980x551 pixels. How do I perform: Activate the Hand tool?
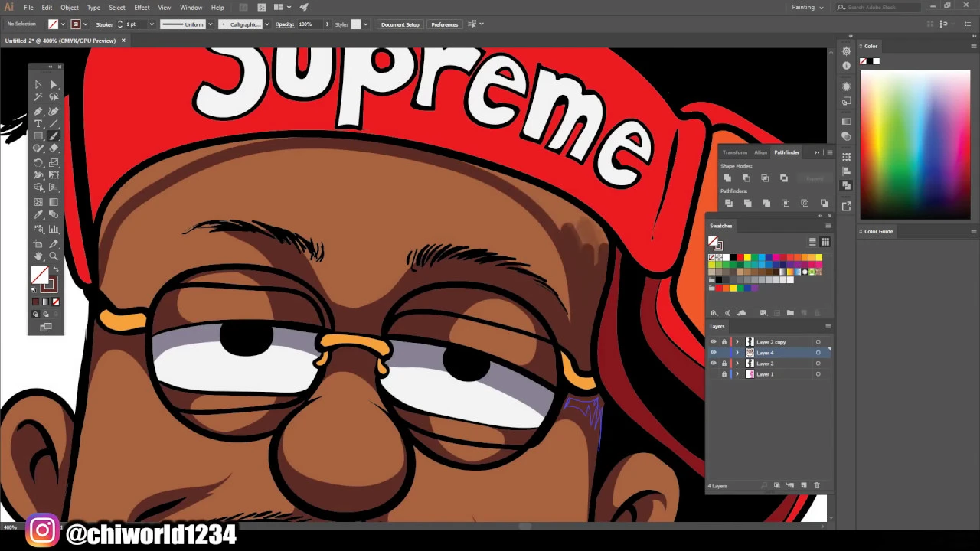click(38, 256)
